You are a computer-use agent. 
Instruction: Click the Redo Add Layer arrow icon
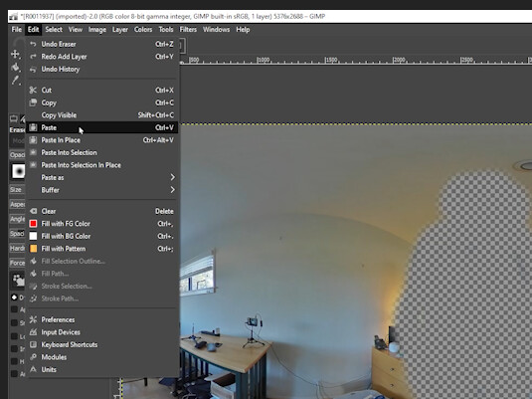(33, 57)
